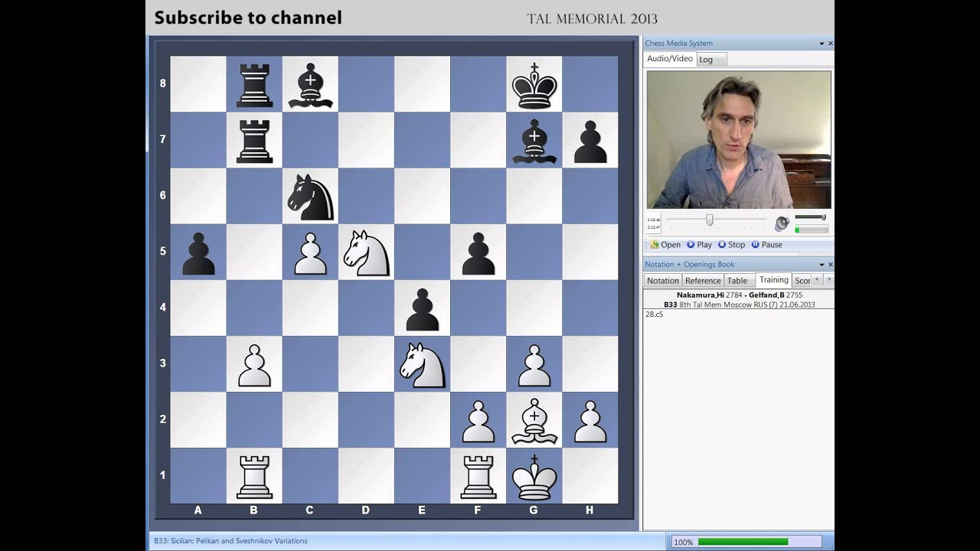The height and width of the screenshot is (551, 980).
Task: Select the black bishop on c8
Action: 310,84
